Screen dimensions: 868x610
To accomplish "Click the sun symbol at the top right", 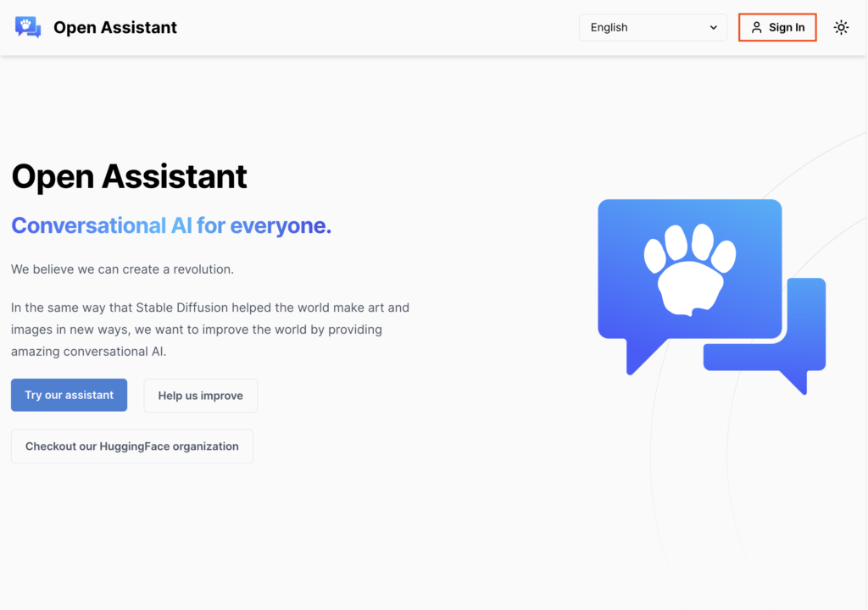I will (x=841, y=26).
